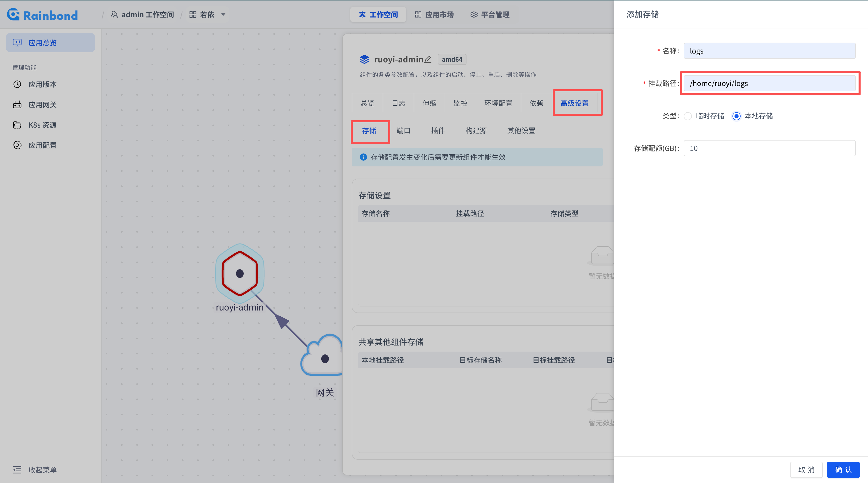868x483 pixels.
Task: Click 取消 button in drawer
Action: [806, 470]
